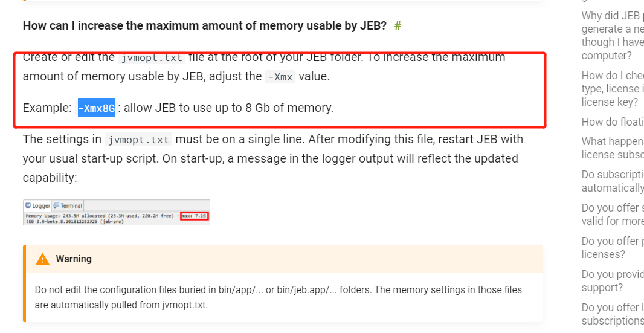Click the jvmopt.txt code in the settings paragraph

click(138, 140)
